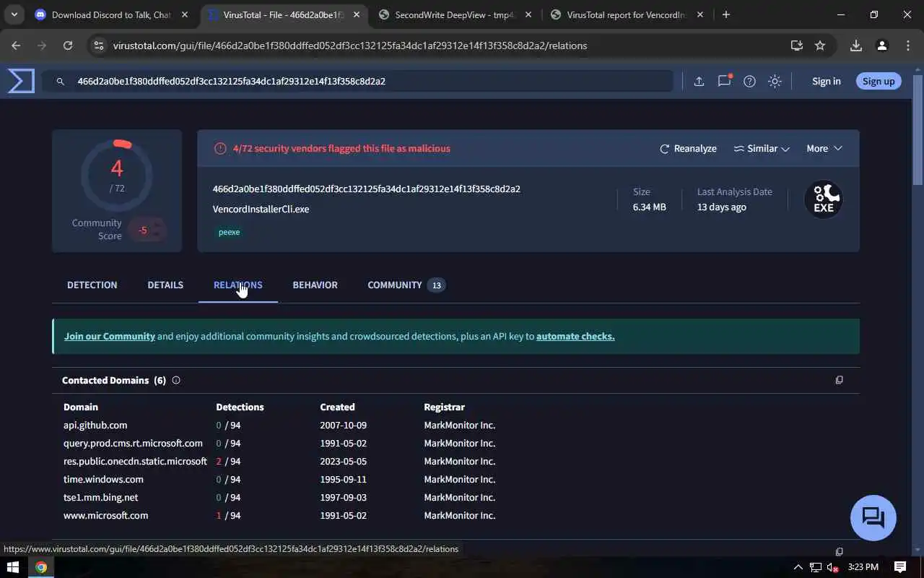Expand the Similar dropdown
This screenshot has height=578, width=924.
tap(762, 148)
